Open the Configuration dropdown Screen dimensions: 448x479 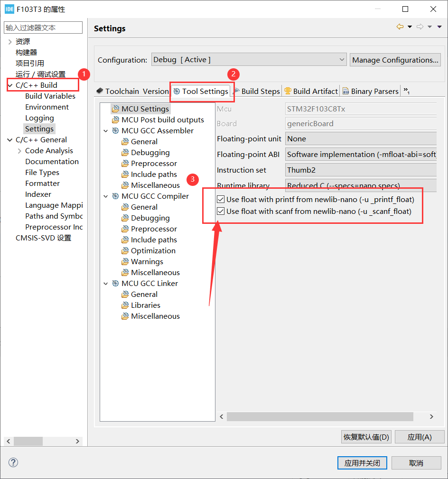[343, 59]
